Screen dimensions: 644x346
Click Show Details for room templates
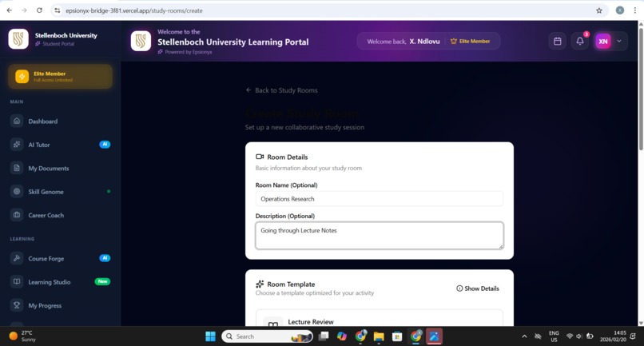[478, 288]
